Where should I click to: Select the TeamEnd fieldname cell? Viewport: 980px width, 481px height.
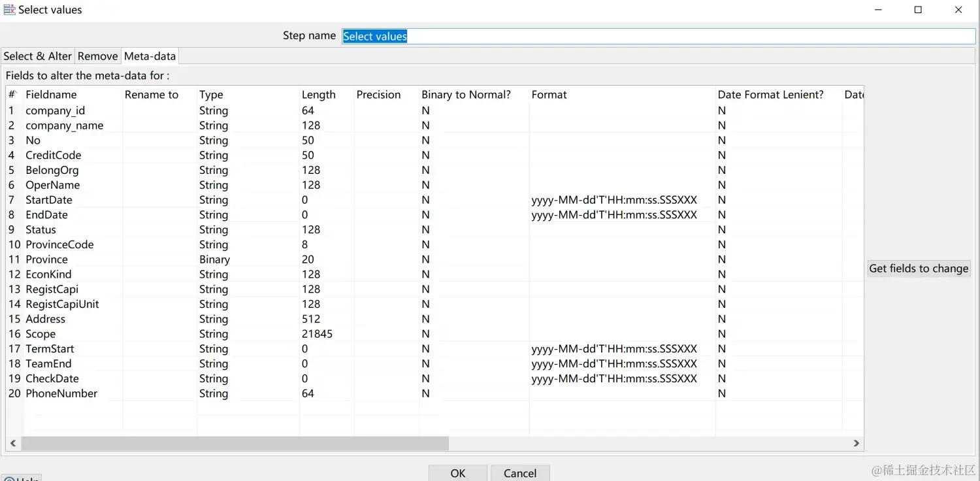click(x=73, y=364)
